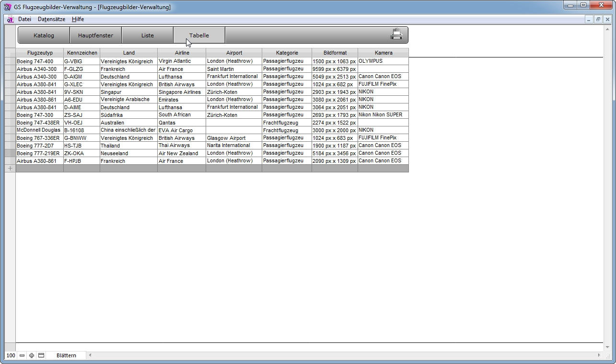Click the Boeing 767-336ER cell
Image resolution: width=616 pixels, height=364 pixels.
click(40, 138)
